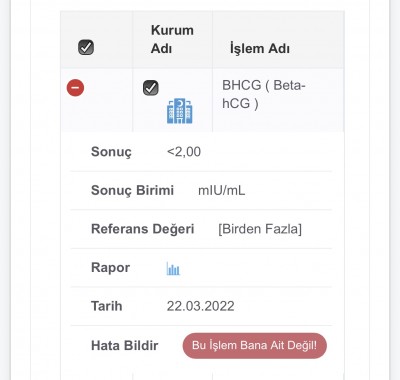The height and width of the screenshot is (380, 400).
Task: Click the Rapor label
Action: 110,268
